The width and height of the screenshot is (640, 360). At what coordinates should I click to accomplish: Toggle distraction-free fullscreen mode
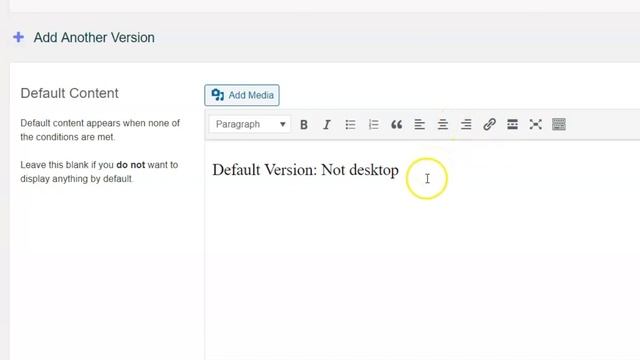536,124
